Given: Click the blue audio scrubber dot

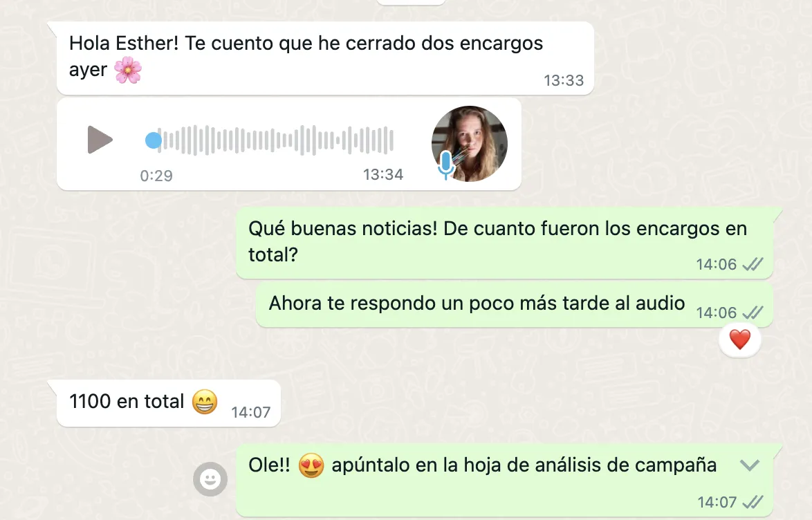Looking at the screenshot, I should pos(154,140).
